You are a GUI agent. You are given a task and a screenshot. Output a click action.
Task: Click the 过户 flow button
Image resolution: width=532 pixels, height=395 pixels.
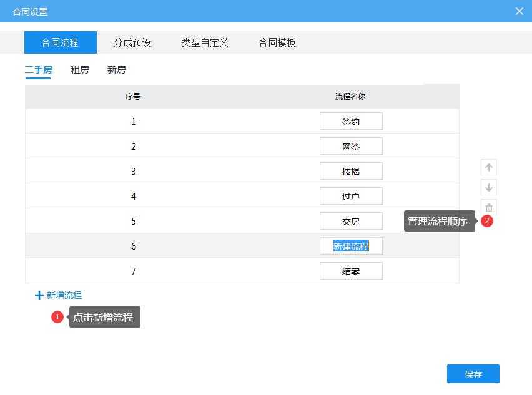(x=351, y=195)
